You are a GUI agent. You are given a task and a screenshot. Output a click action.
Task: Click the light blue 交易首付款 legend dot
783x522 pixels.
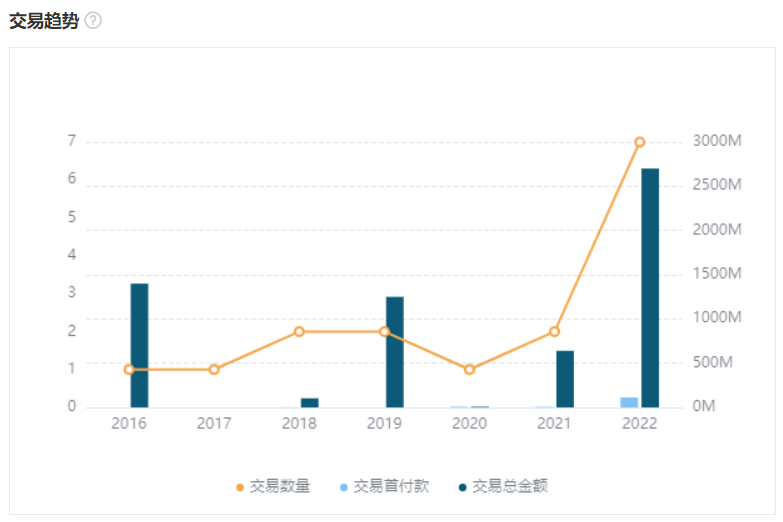(x=344, y=487)
